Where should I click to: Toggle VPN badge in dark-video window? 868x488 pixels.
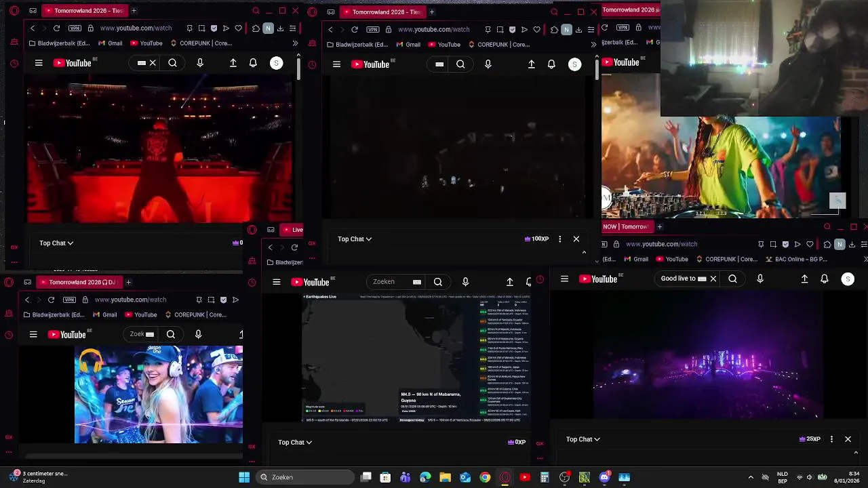(x=372, y=30)
